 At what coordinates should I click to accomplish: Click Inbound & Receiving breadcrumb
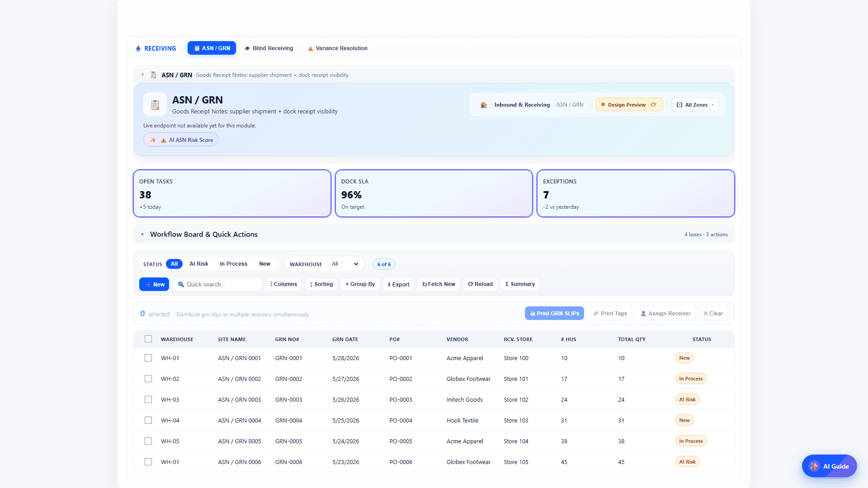[x=522, y=105]
